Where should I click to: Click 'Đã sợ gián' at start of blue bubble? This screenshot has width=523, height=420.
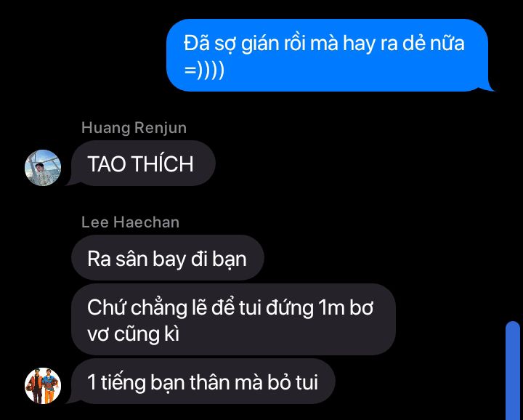click(x=227, y=44)
